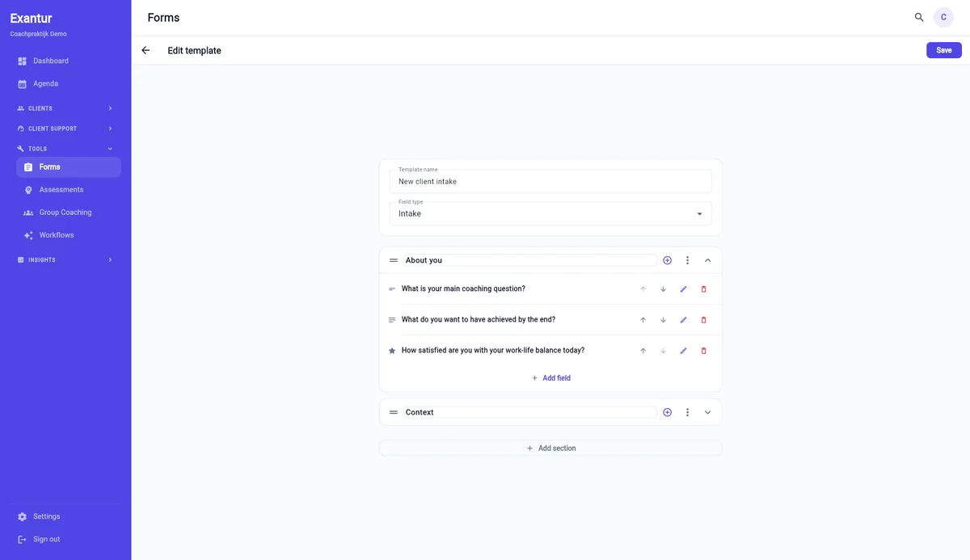Delete the 'achieved by the end' field
The height and width of the screenshot is (560, 970).
703,320
